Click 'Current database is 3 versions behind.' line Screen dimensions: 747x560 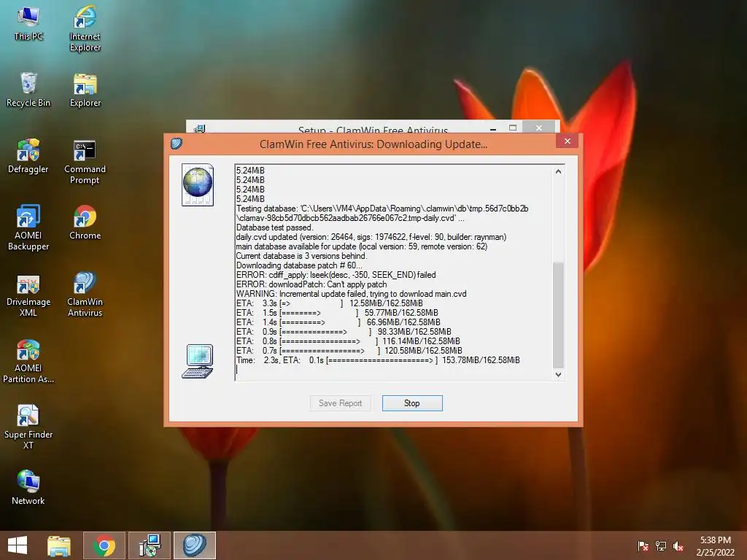coord(301,256)
